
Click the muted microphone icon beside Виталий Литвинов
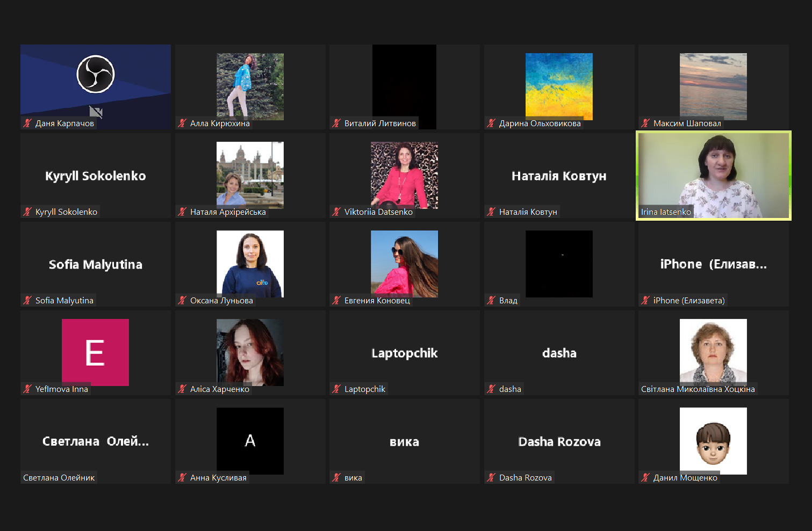tap(336, 123)
